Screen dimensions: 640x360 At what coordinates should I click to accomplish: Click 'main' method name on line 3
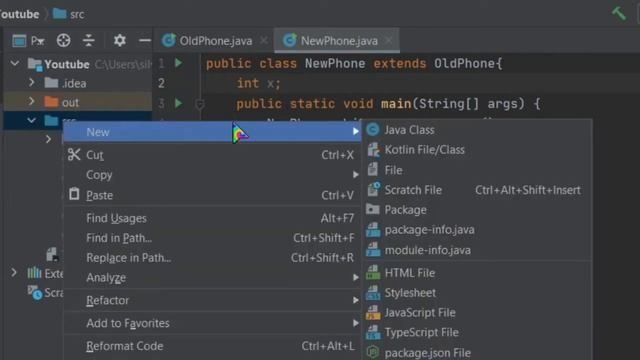[396, 104]
